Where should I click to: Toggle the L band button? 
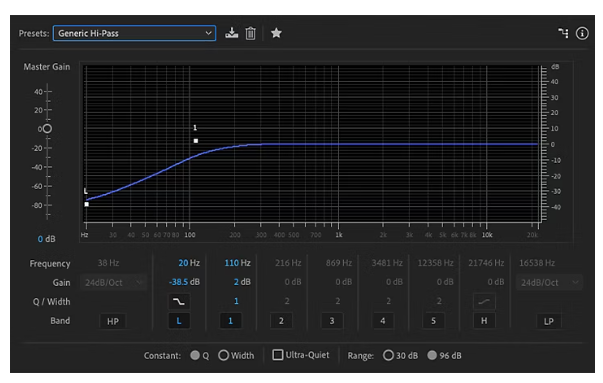tap(179, 321)
